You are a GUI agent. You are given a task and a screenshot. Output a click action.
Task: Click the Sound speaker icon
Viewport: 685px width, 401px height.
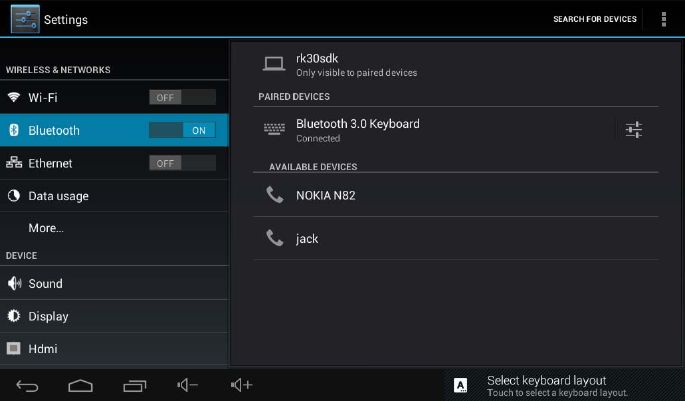(14, 283)
